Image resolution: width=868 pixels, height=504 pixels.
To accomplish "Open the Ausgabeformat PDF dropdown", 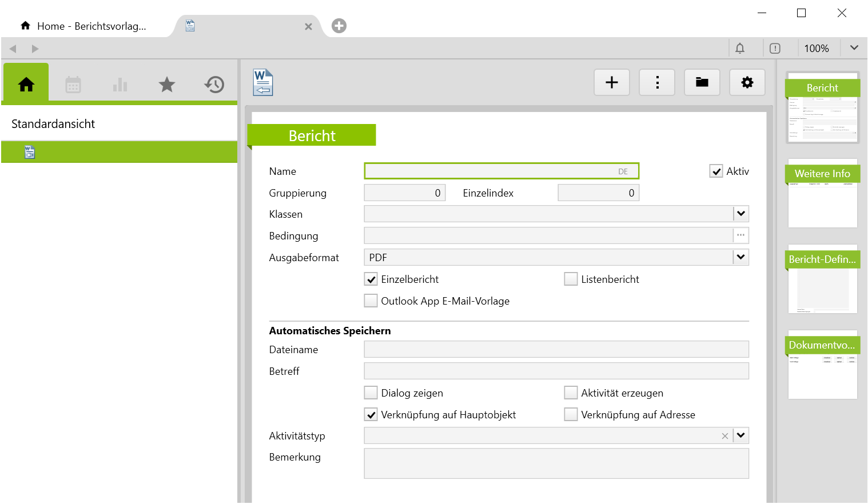I will (741, 258).
